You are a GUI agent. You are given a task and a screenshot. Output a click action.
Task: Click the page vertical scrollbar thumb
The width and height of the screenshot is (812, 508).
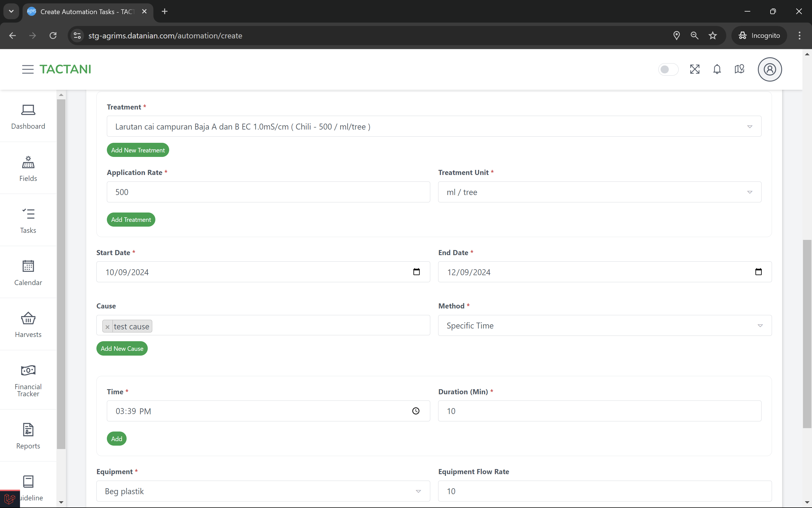tap(807, 334)
